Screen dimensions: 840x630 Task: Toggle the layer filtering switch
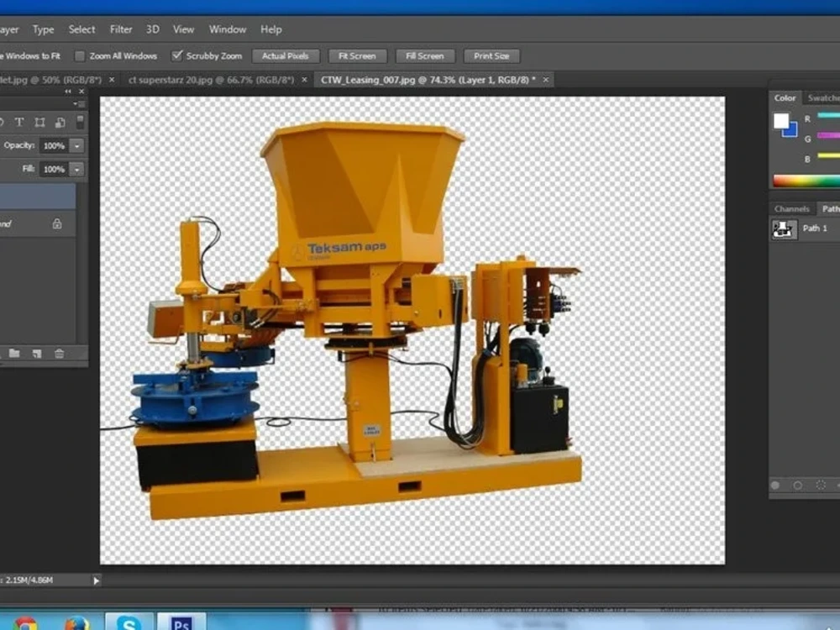click(x=80, y=122)
